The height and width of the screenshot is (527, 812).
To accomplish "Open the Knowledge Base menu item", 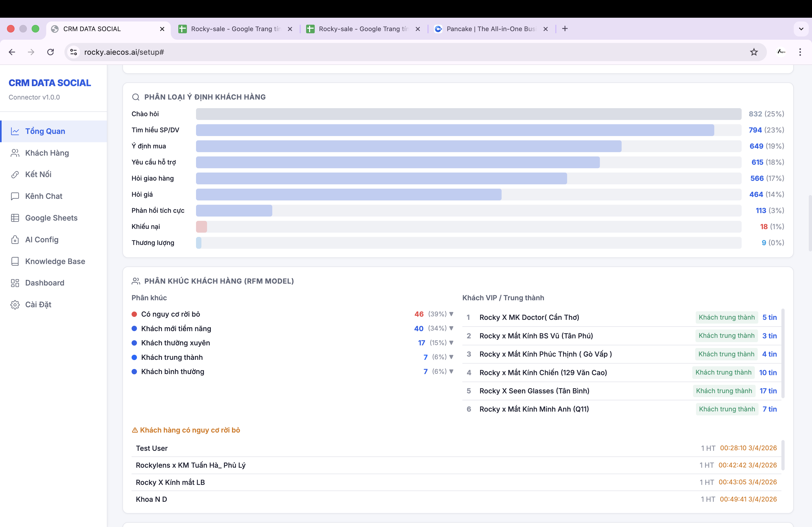I will click(x=53, y=261).
